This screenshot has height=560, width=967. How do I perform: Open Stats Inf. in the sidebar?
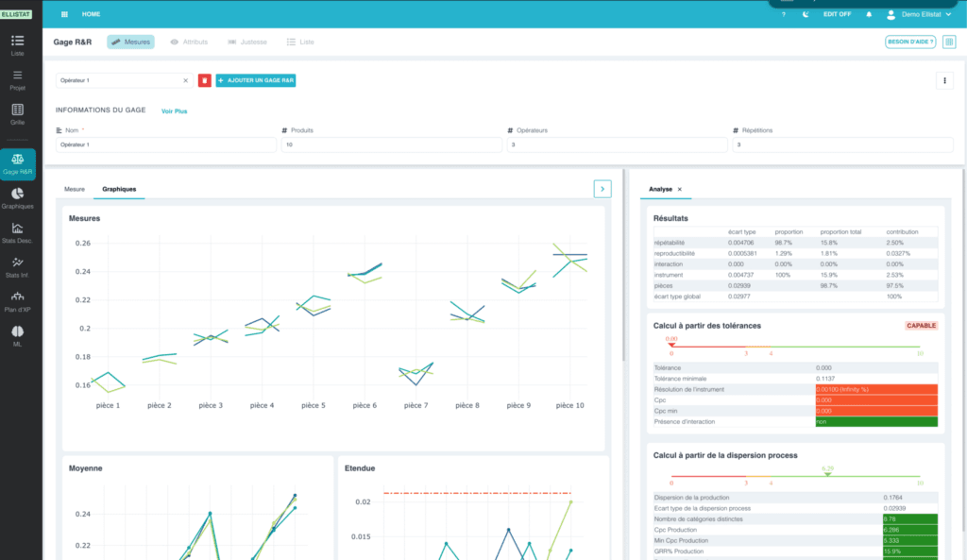pyautogui.click(x=17, y=267)
